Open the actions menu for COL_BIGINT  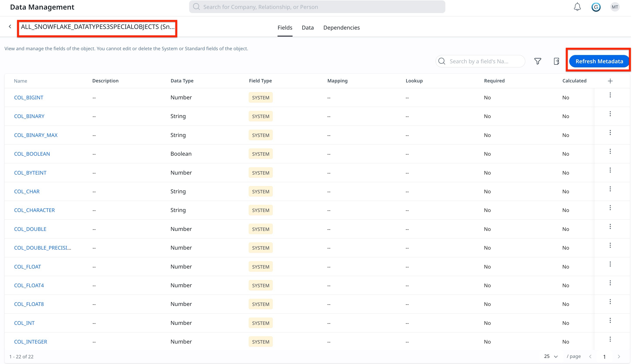[x=610, y=95]
